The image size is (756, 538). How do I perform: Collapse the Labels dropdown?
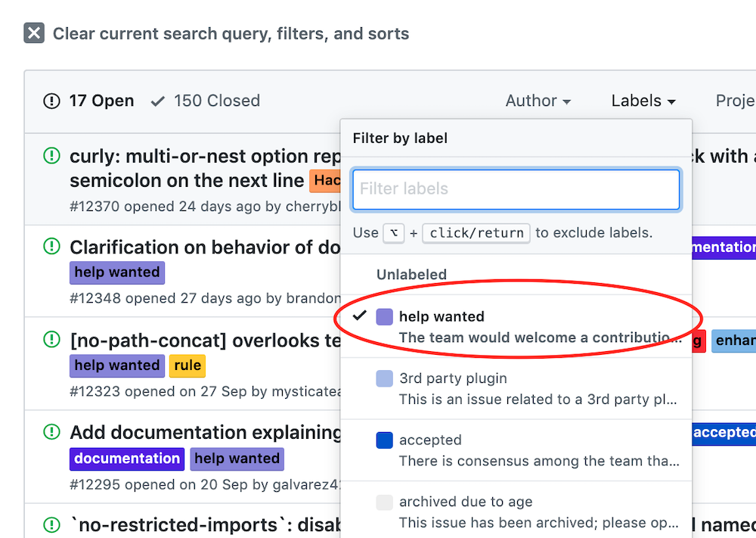(643, 101)
